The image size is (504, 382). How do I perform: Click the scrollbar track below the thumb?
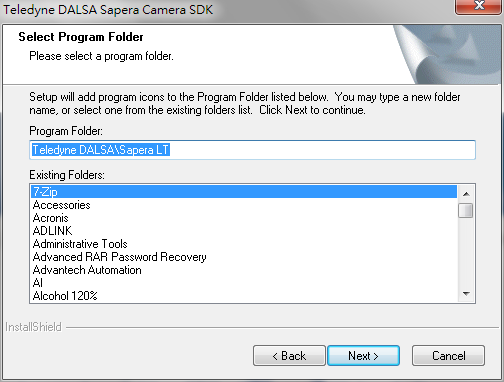[x=466, y=252]
